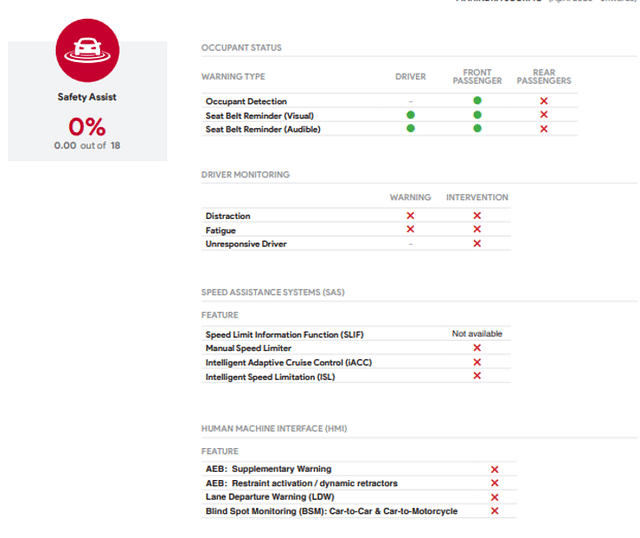This screenshot has width=640, height=538.
Task: Click Blind Spot Monitoring (BSM) label
Action: [x=331, y=511]
